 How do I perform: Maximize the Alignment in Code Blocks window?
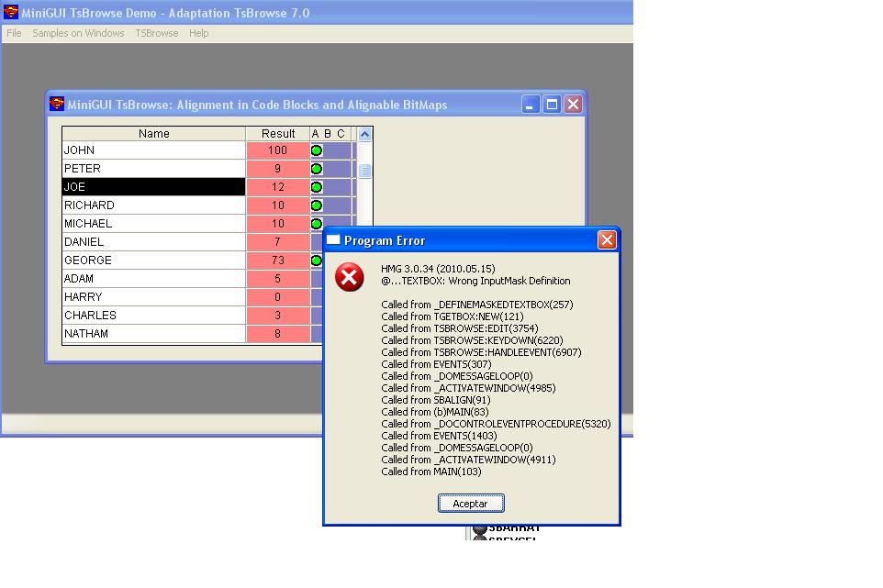pos(552,105)
